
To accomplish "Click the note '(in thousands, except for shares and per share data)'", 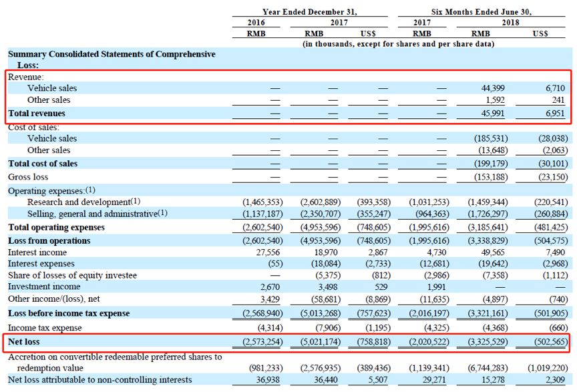I will (x=398, y=44).
